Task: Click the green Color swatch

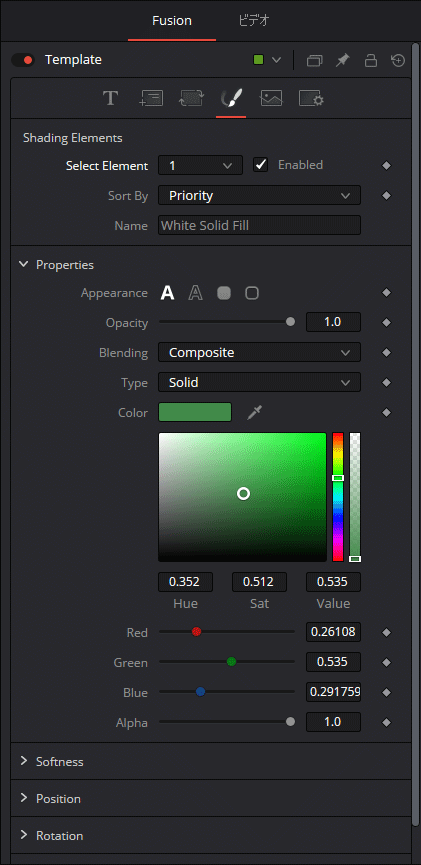Action: (195, 412)
